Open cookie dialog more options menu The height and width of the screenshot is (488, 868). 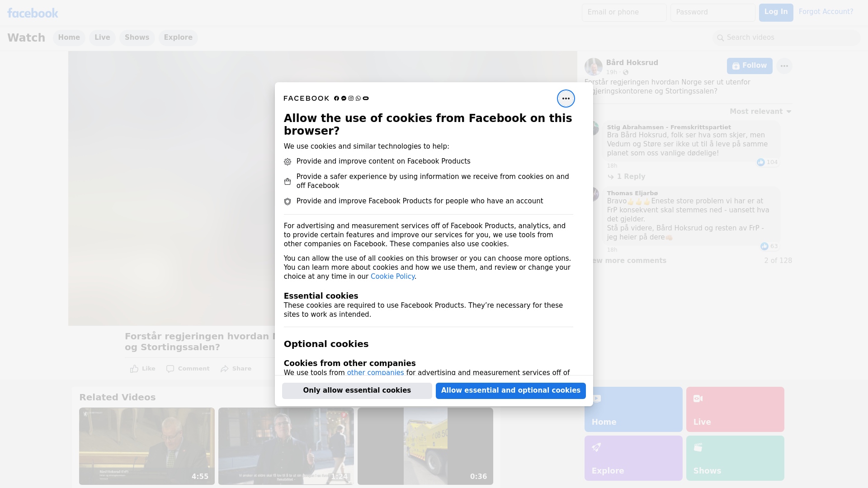(x=566, y=99)
